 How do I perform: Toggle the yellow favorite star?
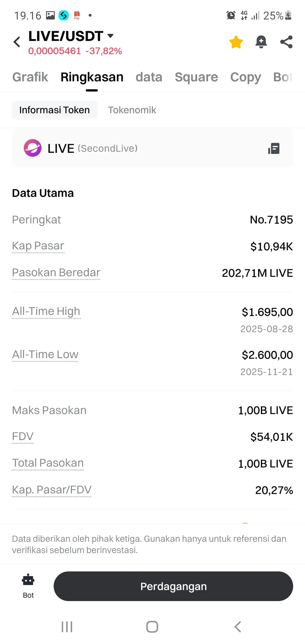(x=236, y=42)
